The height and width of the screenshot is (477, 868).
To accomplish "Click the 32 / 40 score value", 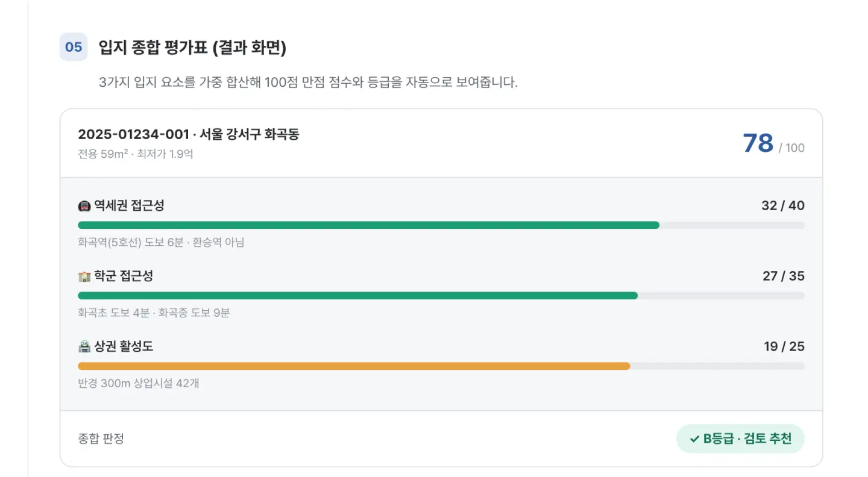I will pyautogui.click(x=783, y=206).
